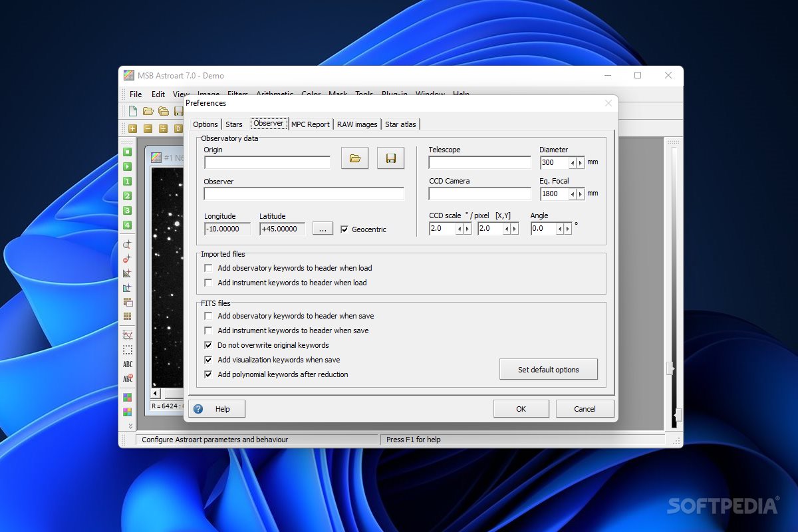Image resolution: width=798 pixels, height=532 pixels.
Task: Enable Add observatory keywords to header when save
Action: click(208, 316)
